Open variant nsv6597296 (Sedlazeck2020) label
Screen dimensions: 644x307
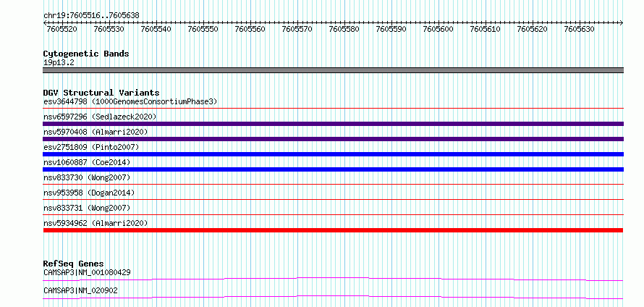[100, 117]
